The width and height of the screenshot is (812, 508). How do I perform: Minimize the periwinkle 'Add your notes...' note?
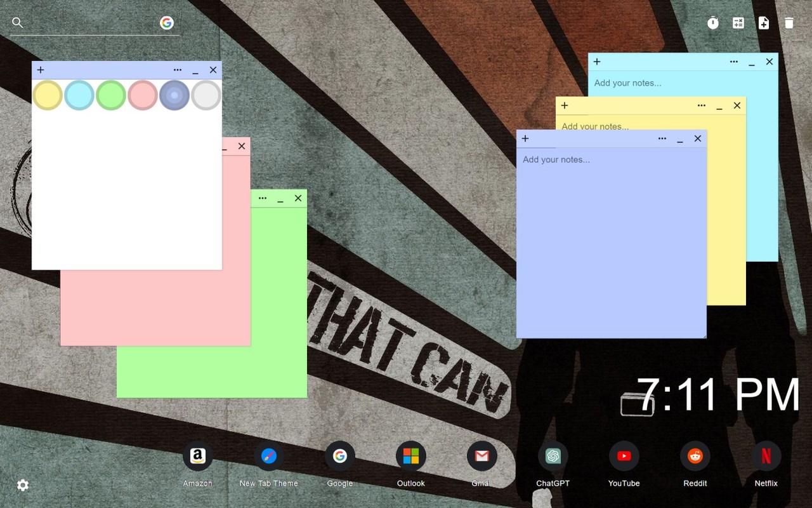[x=680, y=140]
